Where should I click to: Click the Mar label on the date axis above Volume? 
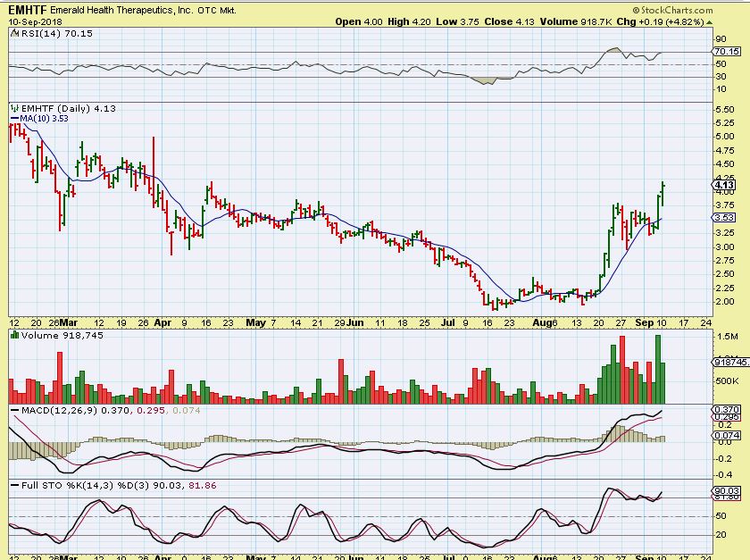coord(69,322)
